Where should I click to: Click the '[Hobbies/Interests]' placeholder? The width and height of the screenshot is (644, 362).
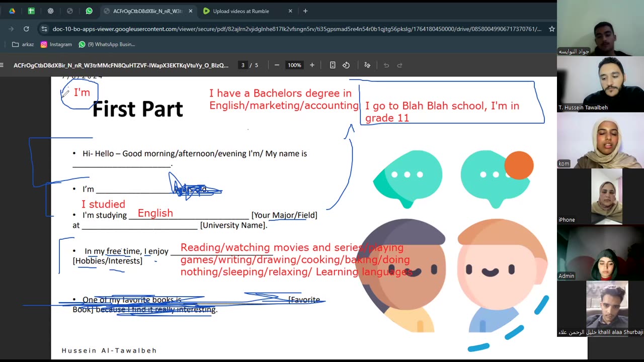pos(108,261)
